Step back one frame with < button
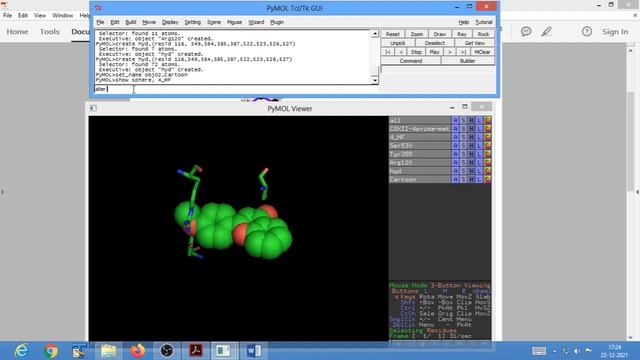 401,52
